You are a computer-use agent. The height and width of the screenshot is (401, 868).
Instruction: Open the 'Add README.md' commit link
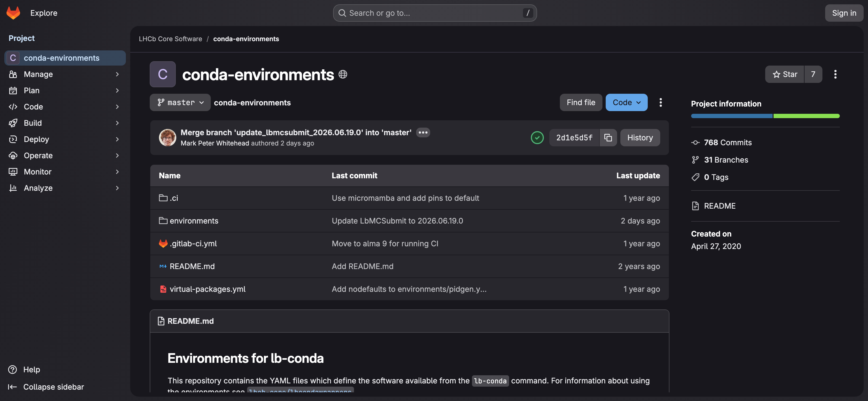point(363,266)
